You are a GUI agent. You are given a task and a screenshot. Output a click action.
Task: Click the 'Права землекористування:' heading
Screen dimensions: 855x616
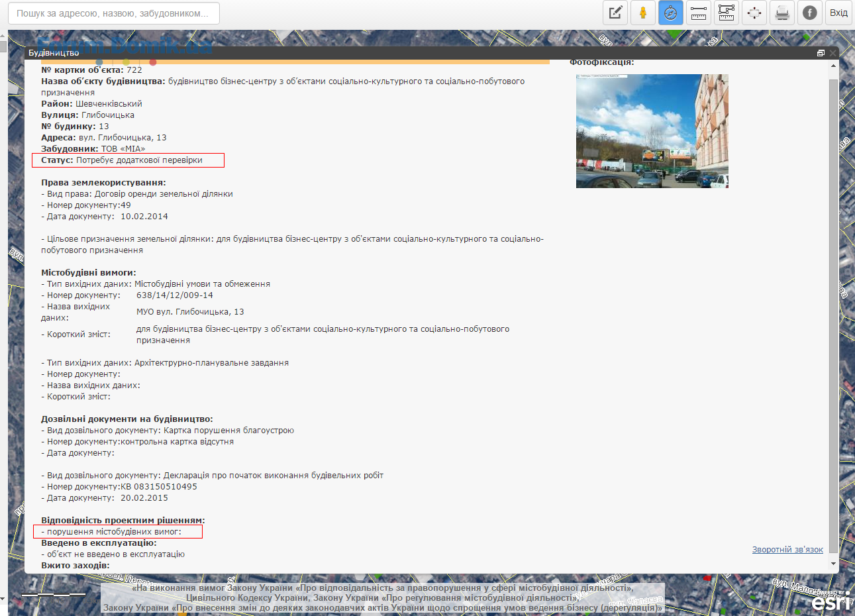103,183
